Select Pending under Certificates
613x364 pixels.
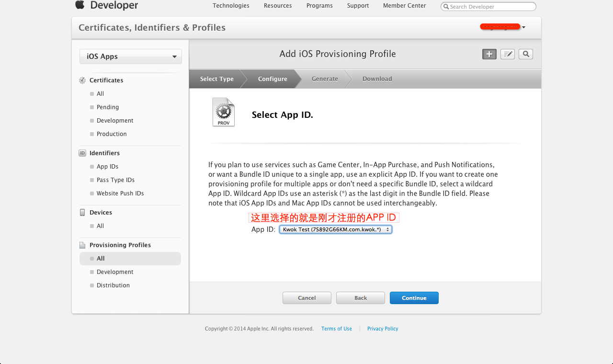click(108, 107)
